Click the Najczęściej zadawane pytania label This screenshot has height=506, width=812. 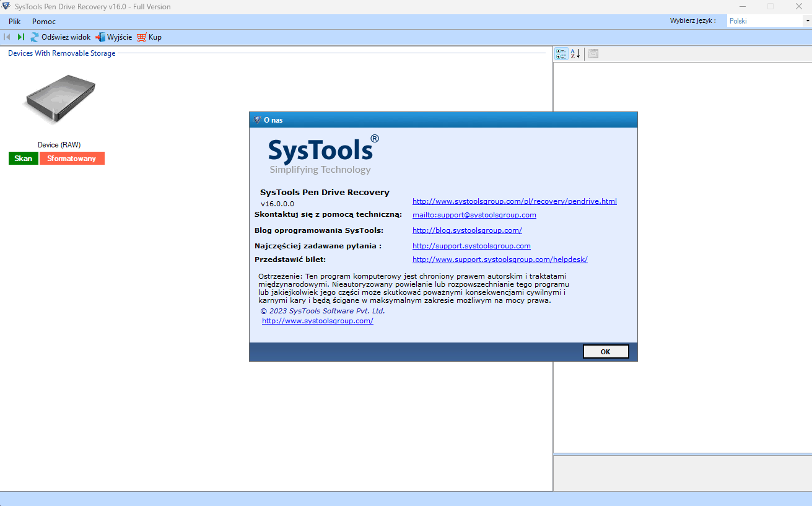tap(318, 246)
